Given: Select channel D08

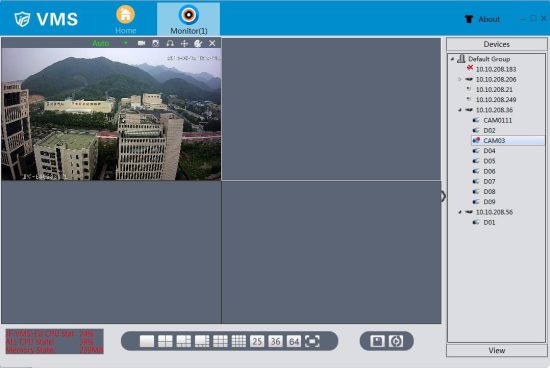Looking at the screenshot, I should (x=489, y=192).
